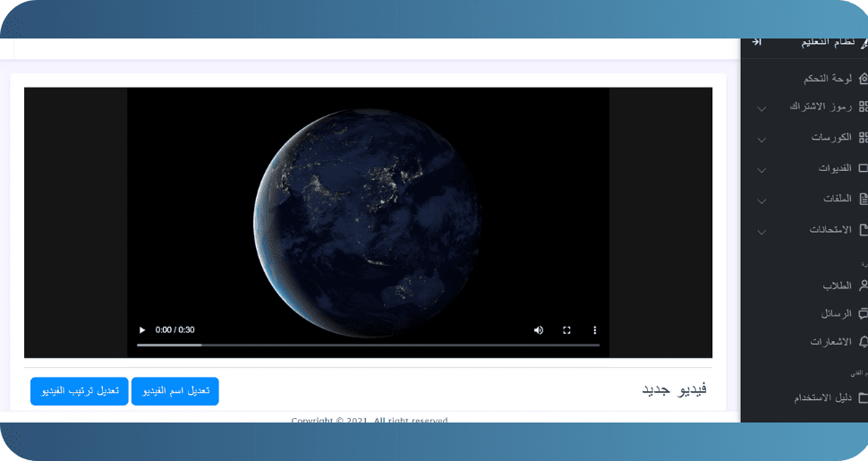Viewport: 868px width, 461px height.
Task: Click the user icon beside الطلاب
Action: click(863, 286)
